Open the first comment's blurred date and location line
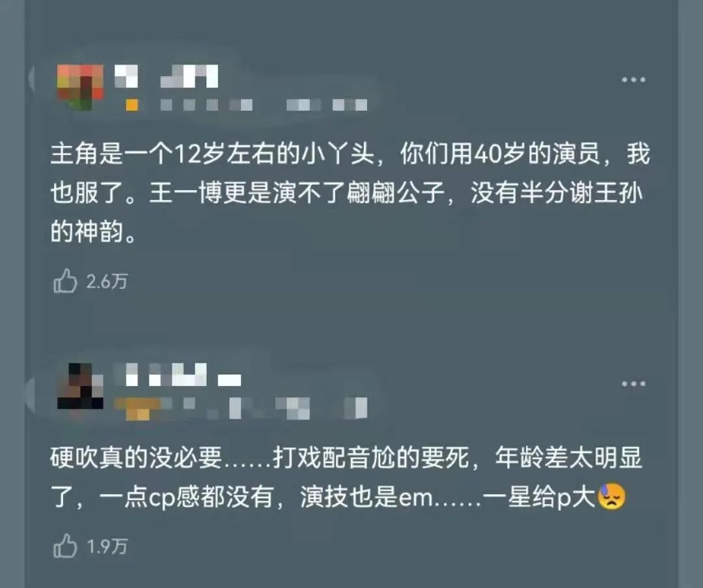703x588 pixels. pyautogui.click(x=264, y=105)
